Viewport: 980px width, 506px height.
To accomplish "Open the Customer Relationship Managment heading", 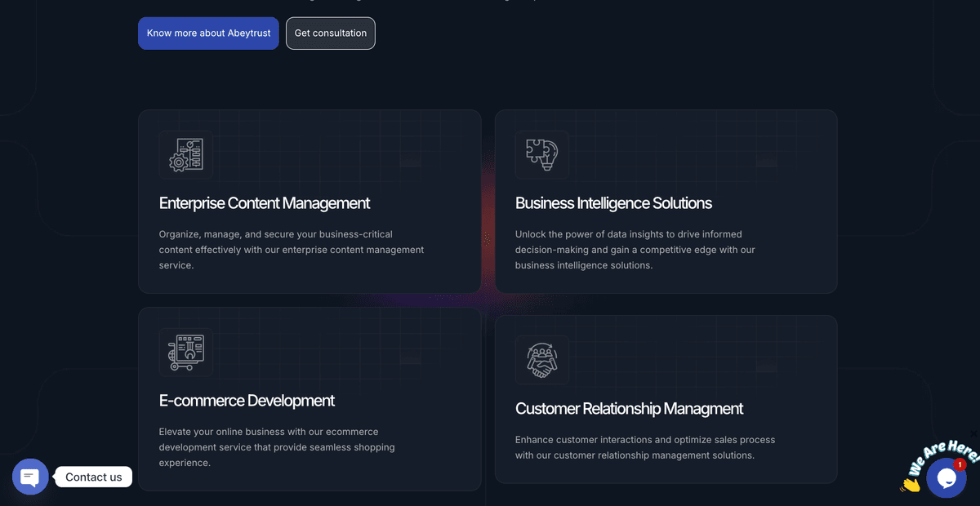I will coord(629,409).
